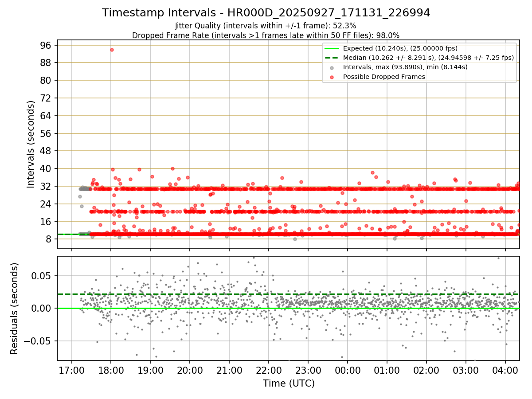Click the '20:00' time tick label
The image size is (532, 399).
coord(190,370)
